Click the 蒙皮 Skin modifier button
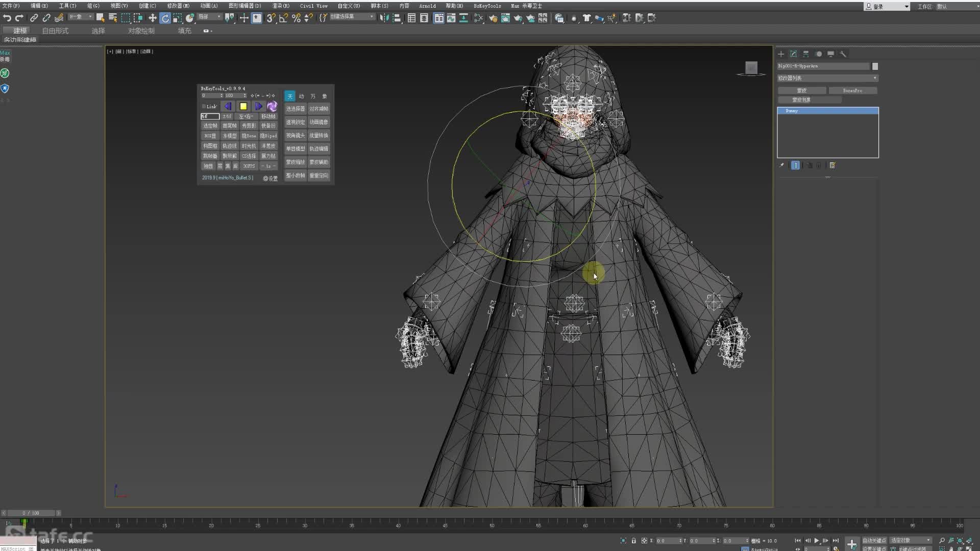The height and width of the screenshot is (551, 980). coord(801,90)
